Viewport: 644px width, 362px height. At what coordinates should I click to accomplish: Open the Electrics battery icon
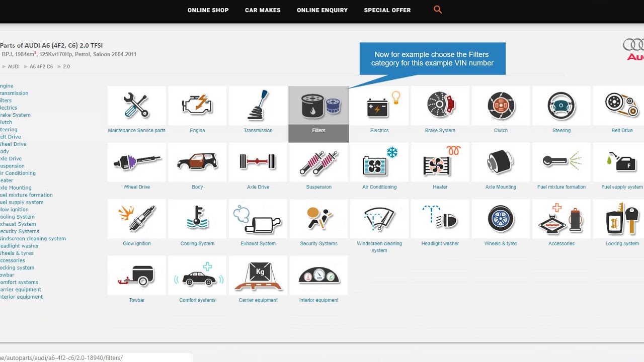(x=379, y=106)
